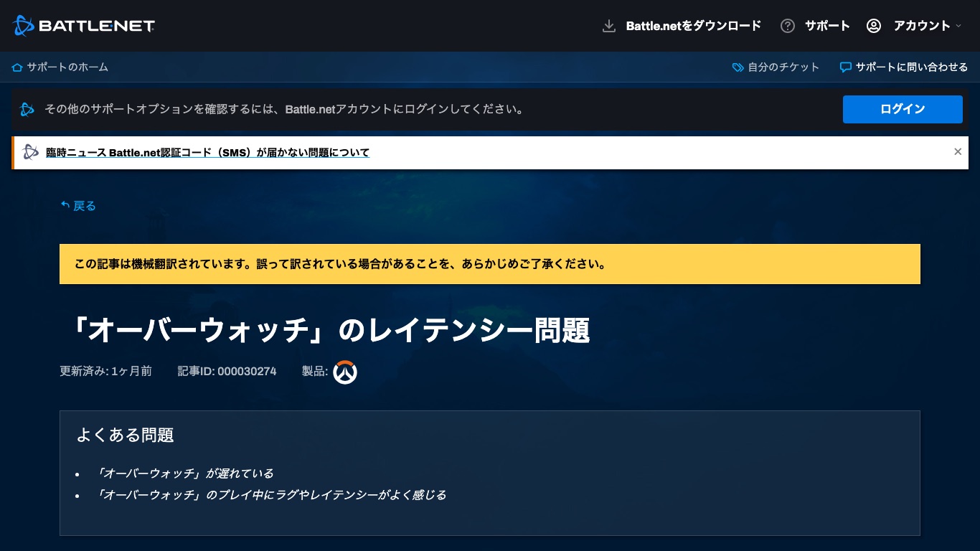Click the login prompt message text
The height and width of the screenshot is (551, 980).
284,109
